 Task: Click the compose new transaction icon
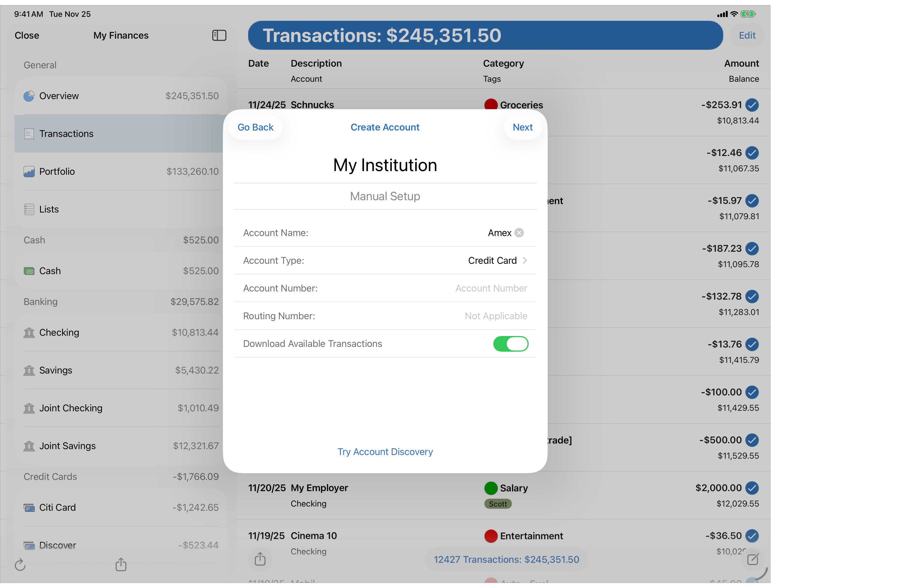(x=752, y=560)
